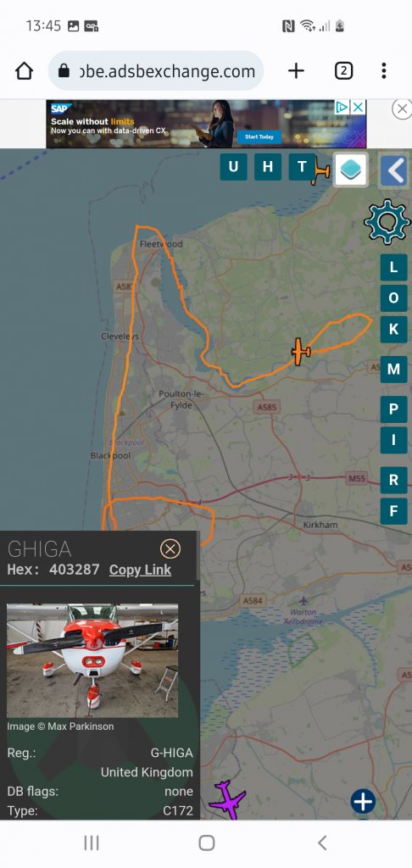
Task: Open the browser three-dot menu
Action: (x=384, y=71)
